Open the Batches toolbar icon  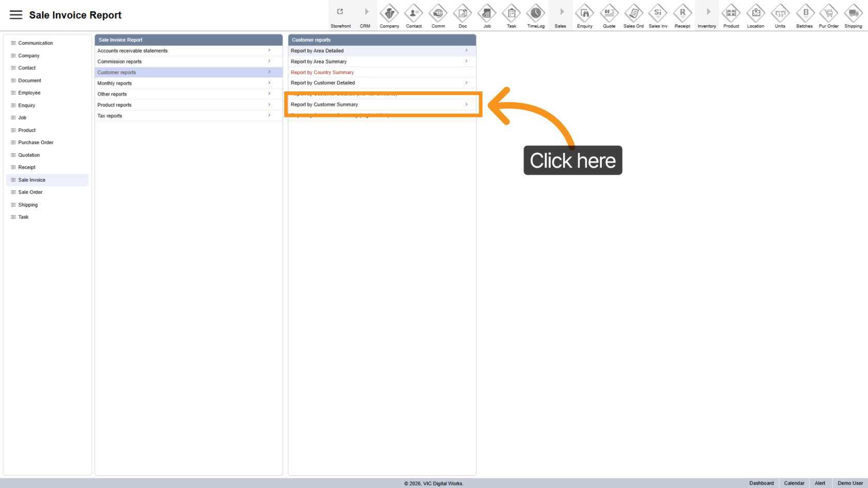coord(804,13)
